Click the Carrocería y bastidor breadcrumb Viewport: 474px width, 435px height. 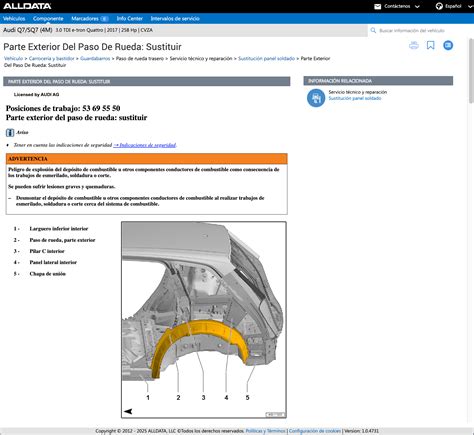click(52, 58)
